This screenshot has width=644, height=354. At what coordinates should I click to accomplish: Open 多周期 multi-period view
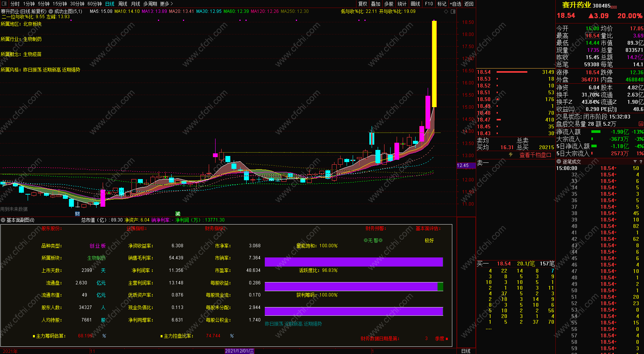coord(150,4)
